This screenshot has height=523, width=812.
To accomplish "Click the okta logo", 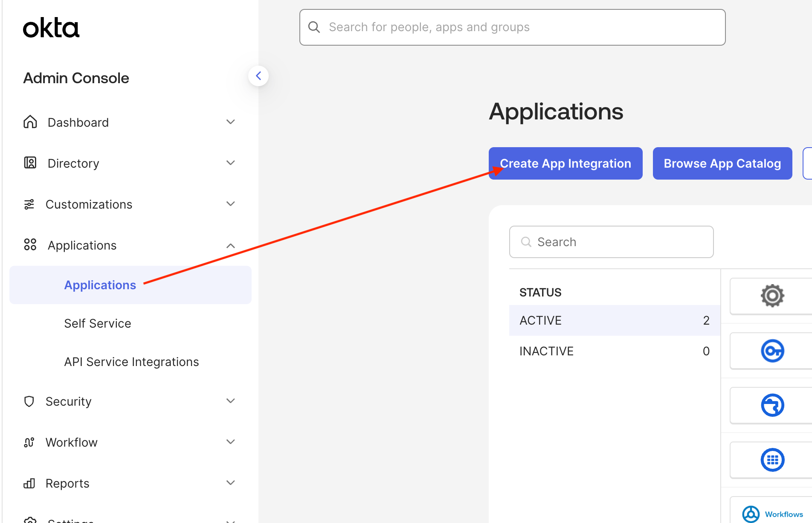I will (51, 28).
